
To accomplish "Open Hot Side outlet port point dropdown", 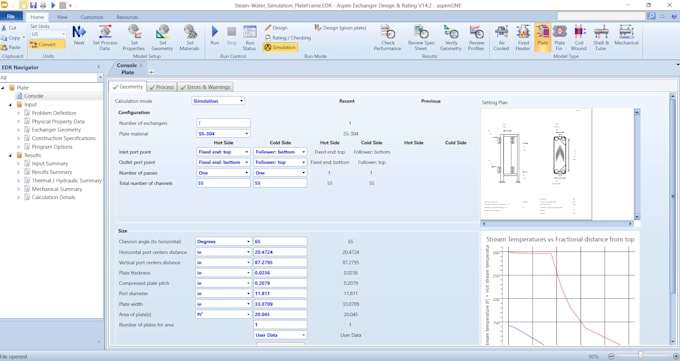I will (x=223, y=162).
